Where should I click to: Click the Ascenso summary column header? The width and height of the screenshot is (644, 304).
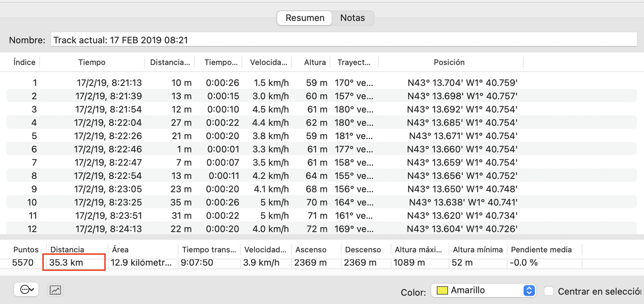coord(311,250)
